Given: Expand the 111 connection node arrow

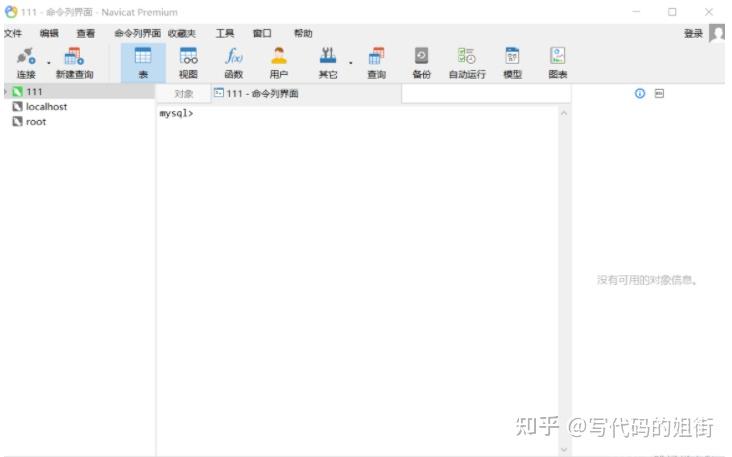Looking at the screenshot, I should point(6,91).
